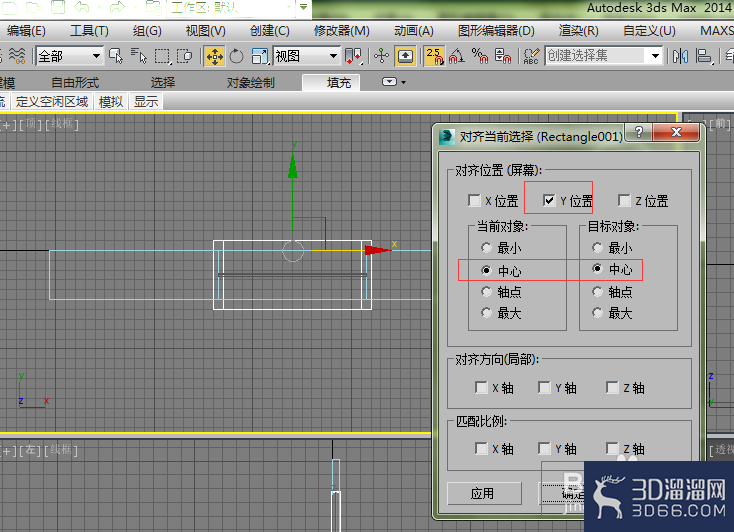Activate the Select and Scale tool
The image size is (734, 532).
(x=260, y=56)
